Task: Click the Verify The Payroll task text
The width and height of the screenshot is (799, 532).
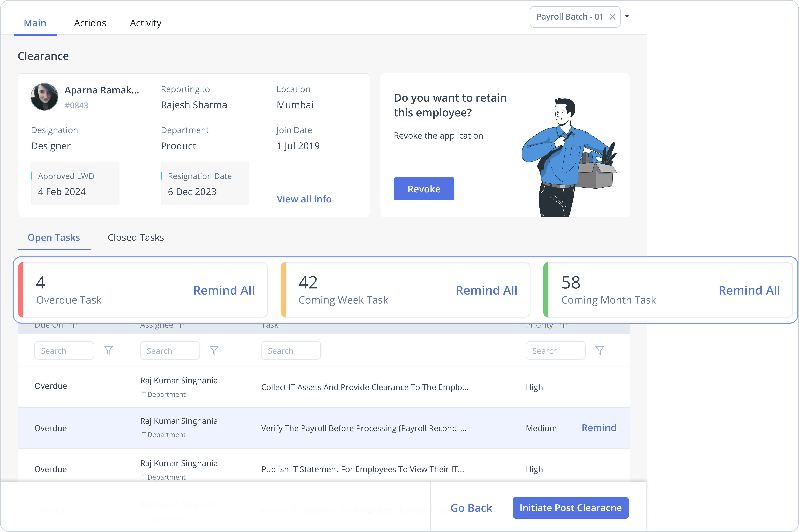Action: [364, 428]
